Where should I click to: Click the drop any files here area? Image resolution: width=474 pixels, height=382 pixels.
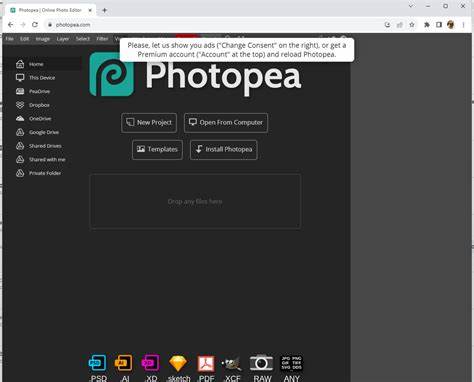pos(195,201)
